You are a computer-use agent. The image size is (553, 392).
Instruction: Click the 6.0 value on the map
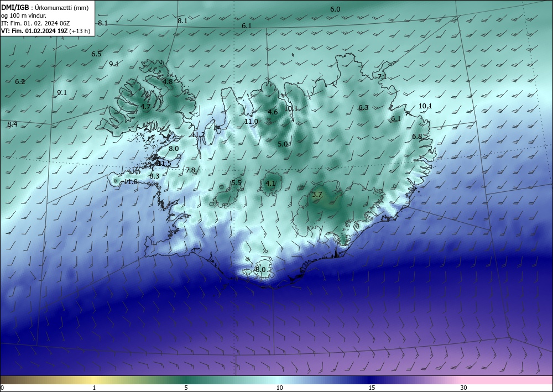tap(335, 9)
